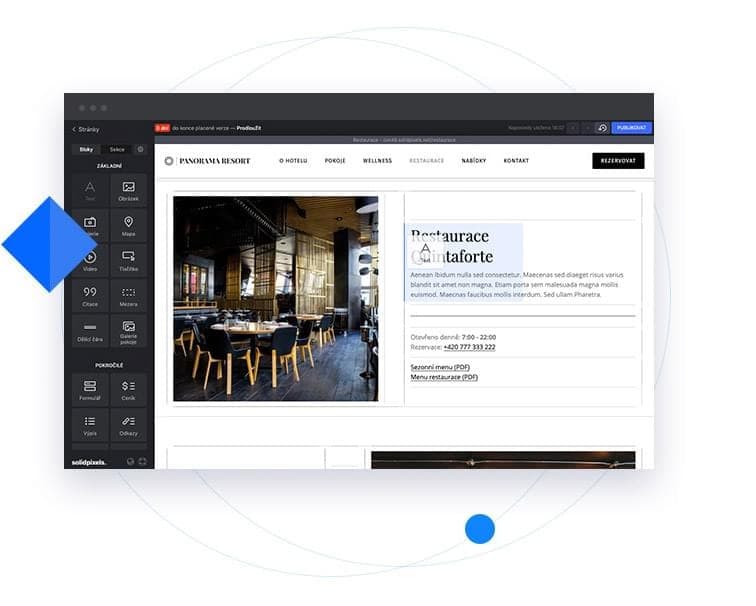Open the RESTAURACE menu item

427,161
